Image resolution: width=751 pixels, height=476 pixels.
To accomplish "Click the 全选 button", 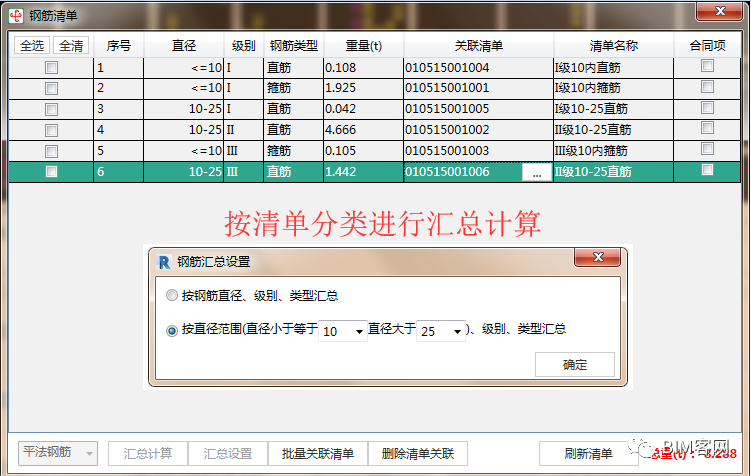I will point(32,46).
